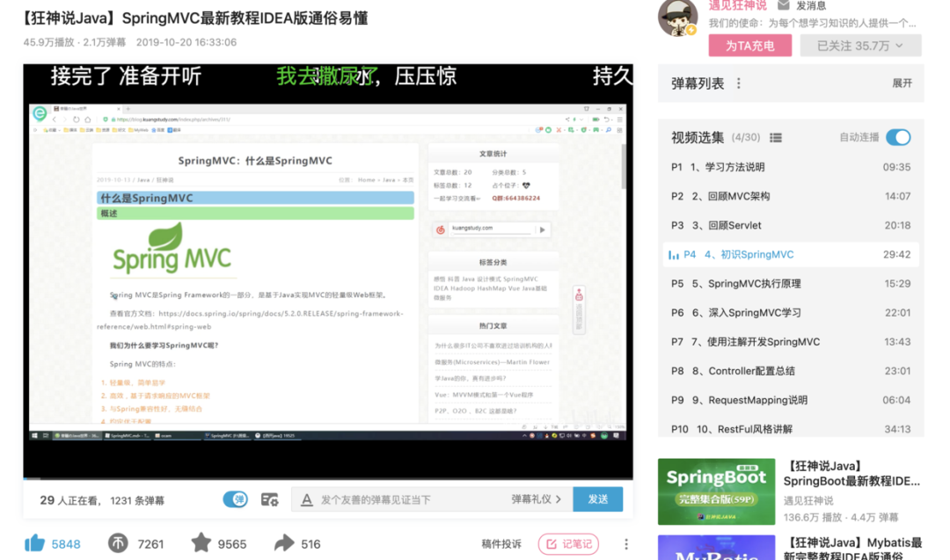950x560 pixels.
Task: Click the video title text
Action: (x=194, y=18)
